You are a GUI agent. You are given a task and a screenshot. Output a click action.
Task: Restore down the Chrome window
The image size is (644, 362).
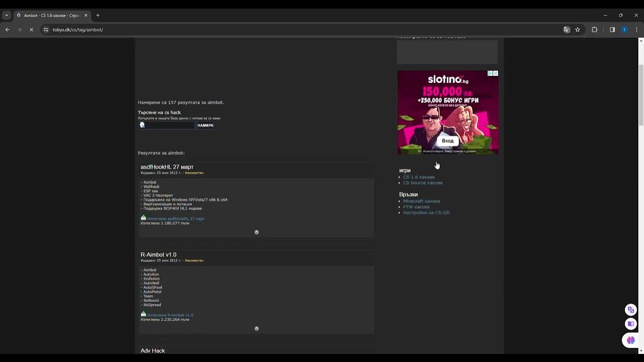click(621, 16)
